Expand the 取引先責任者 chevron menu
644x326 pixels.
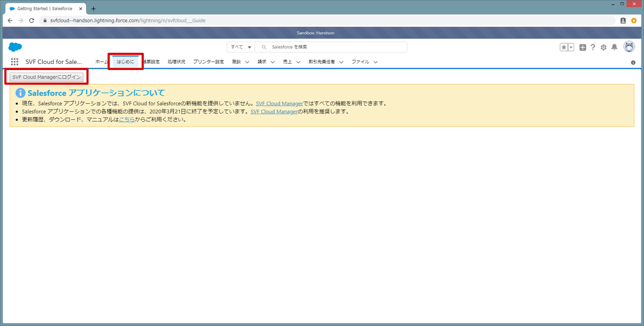click(x=341, y=62)
